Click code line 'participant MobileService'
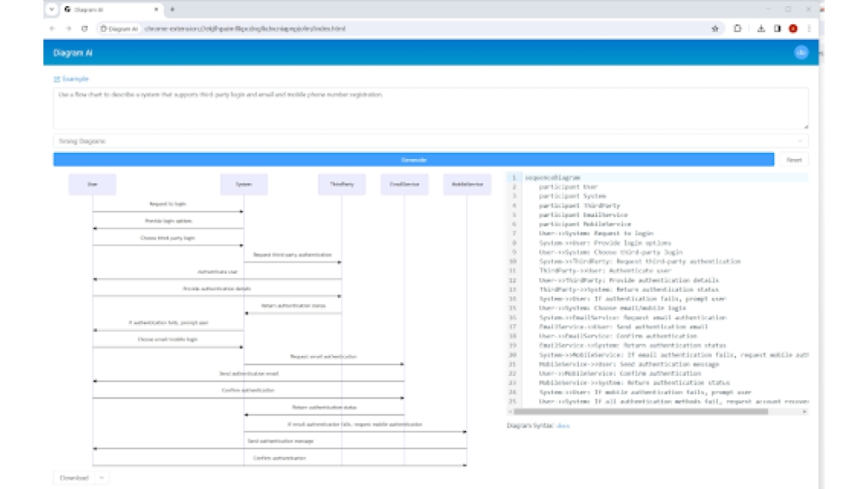Viewport: 868px width, 489px height. (584, 224)
